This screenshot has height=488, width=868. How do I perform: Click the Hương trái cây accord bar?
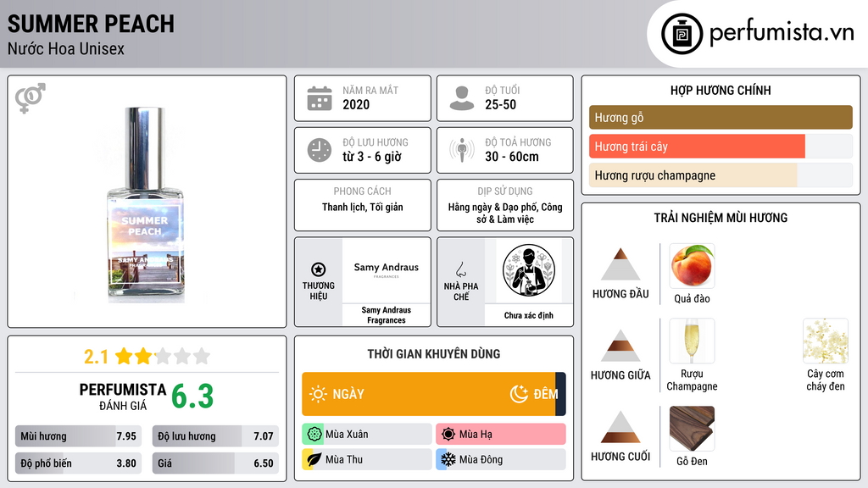click(x=721, y=147)
